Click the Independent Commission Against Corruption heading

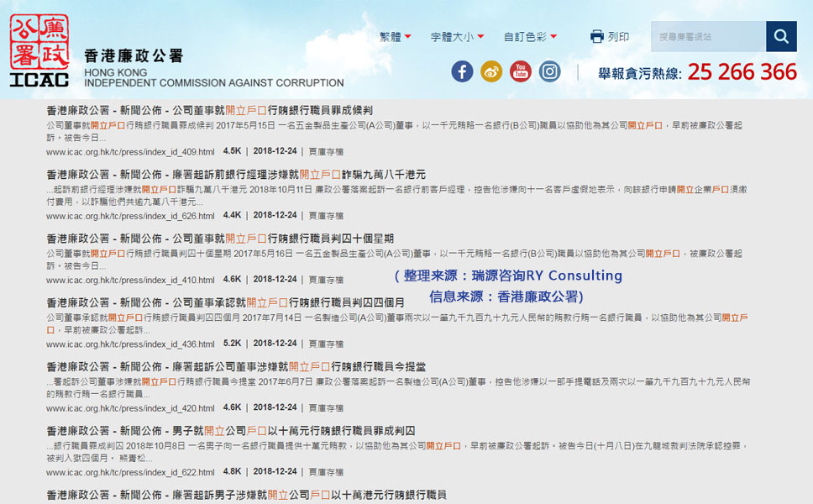(x=213, y=78)
